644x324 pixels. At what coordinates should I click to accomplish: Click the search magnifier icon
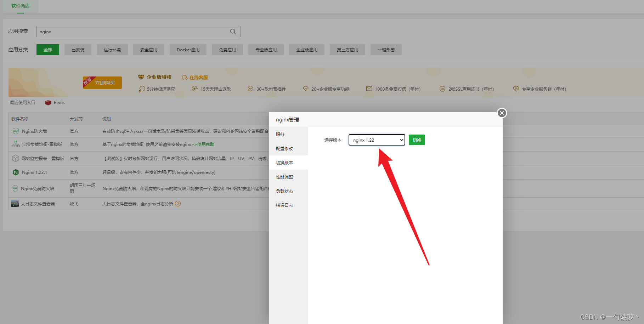233,32
